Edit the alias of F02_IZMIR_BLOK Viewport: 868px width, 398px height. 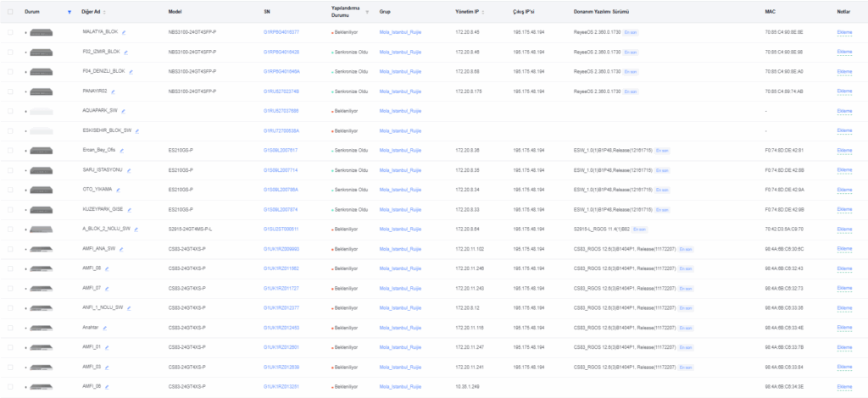tap(126, 52)
